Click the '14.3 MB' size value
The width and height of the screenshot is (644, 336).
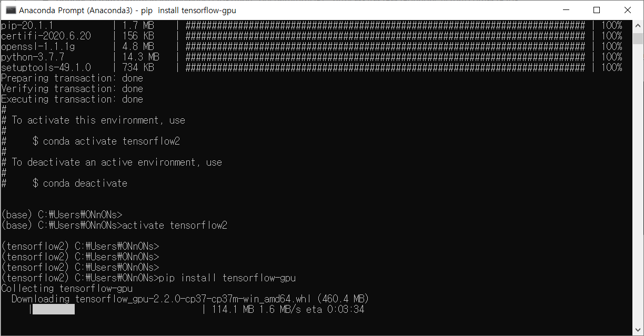click(x=140, y=57)
